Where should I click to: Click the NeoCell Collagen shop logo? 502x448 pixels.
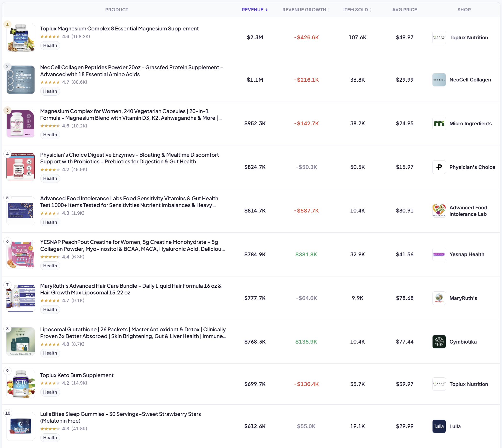[x=439, y=80]
